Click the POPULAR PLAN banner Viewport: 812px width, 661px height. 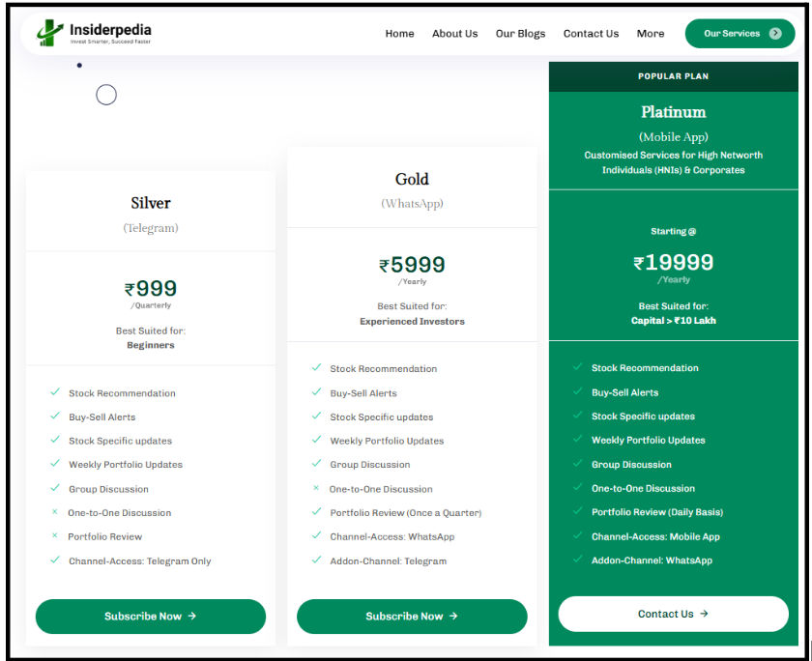tap(673, 76)
